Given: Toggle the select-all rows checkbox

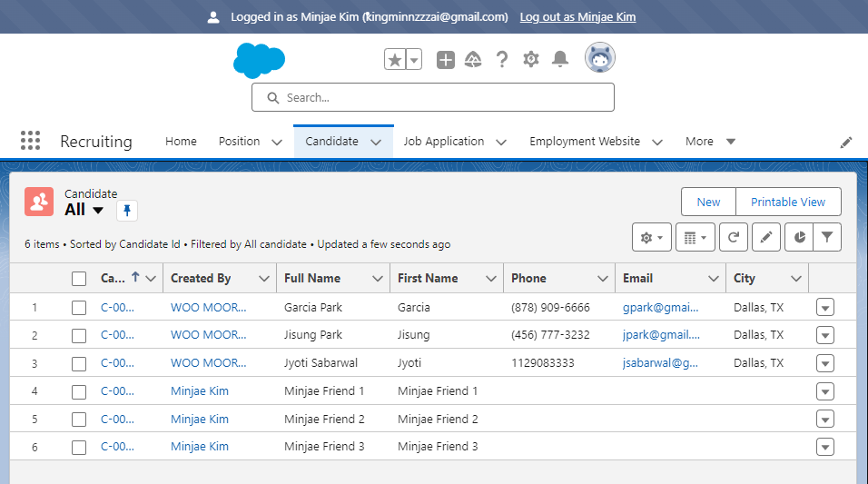Looking at the screenshot, I should (x=79, y=279).
